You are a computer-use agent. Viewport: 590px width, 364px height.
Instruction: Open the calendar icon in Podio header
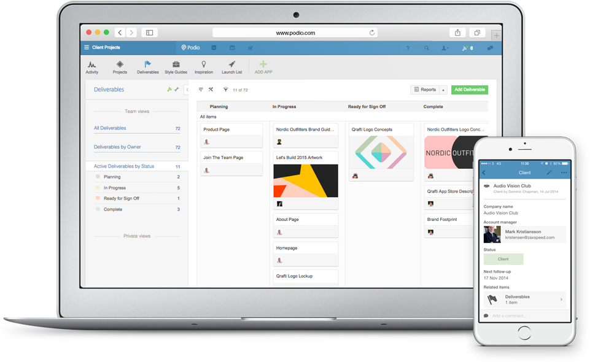click(232, 48)
